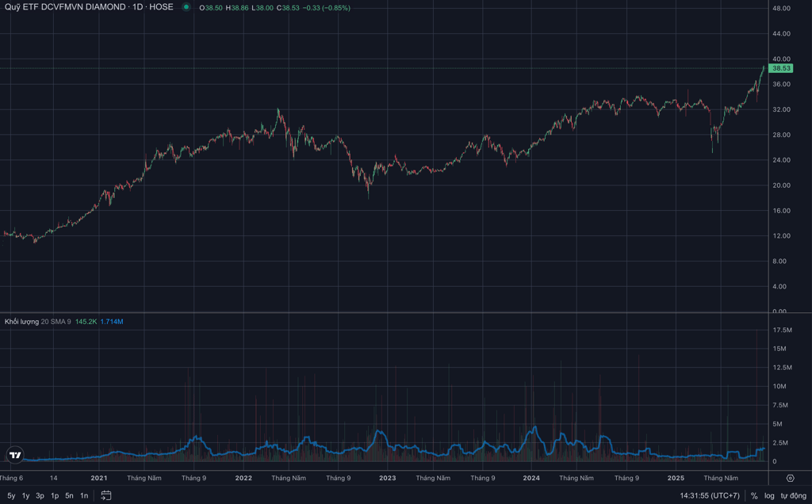Viewport: 812px width, 504px height.
Task: Click the TradingView logo badge
Action: pos(16,455)
